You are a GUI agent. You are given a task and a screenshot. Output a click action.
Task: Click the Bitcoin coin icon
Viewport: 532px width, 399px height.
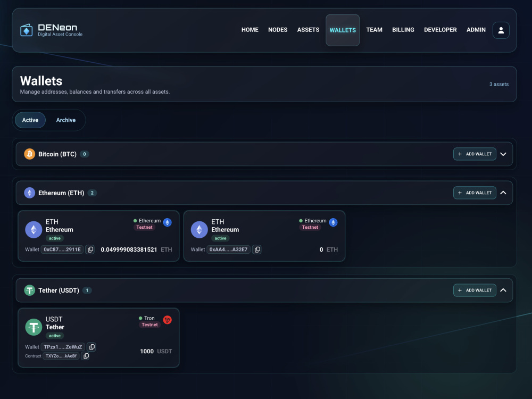pyautogui.click(x=29, y=154)
